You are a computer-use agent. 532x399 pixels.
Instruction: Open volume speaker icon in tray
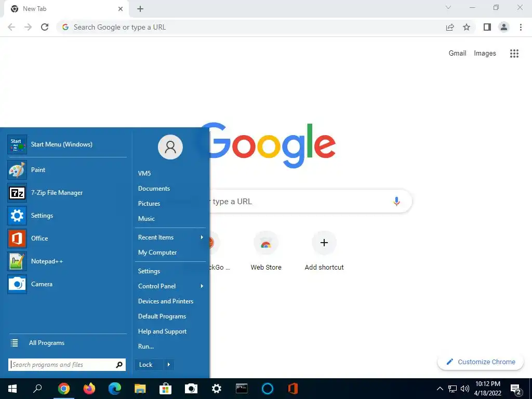coord(465,389)
